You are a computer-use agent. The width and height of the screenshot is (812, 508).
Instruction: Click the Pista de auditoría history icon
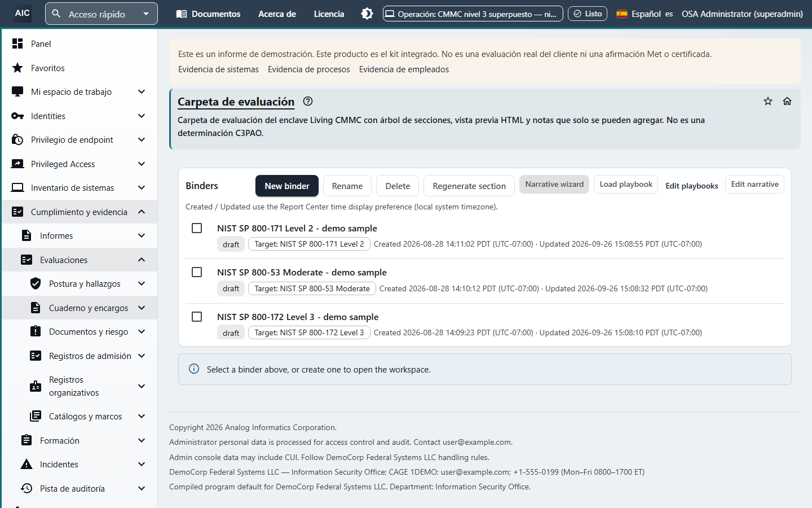(x=27, y=488)
